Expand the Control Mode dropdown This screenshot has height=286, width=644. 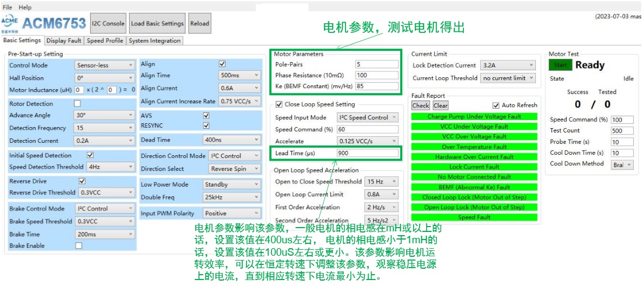click(104, 65)
